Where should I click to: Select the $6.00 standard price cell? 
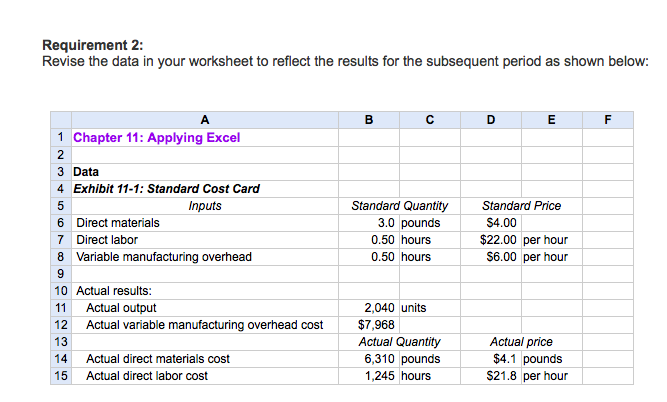tap(491, 257)
